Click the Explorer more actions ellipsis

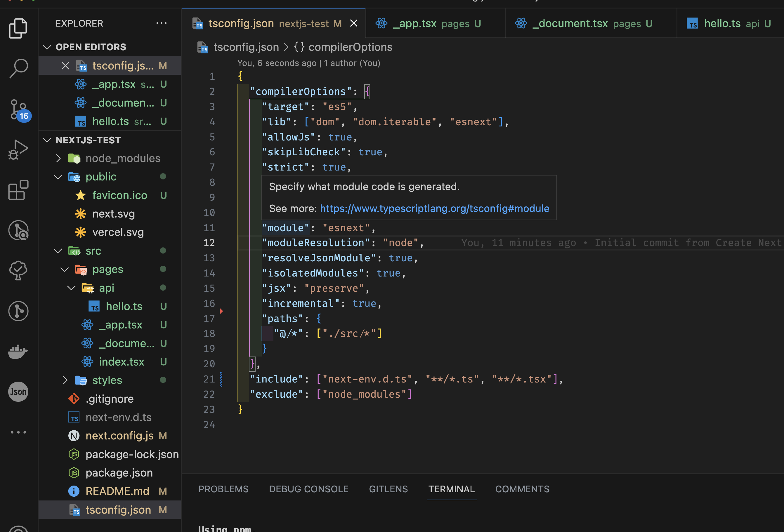pos(161,23)
